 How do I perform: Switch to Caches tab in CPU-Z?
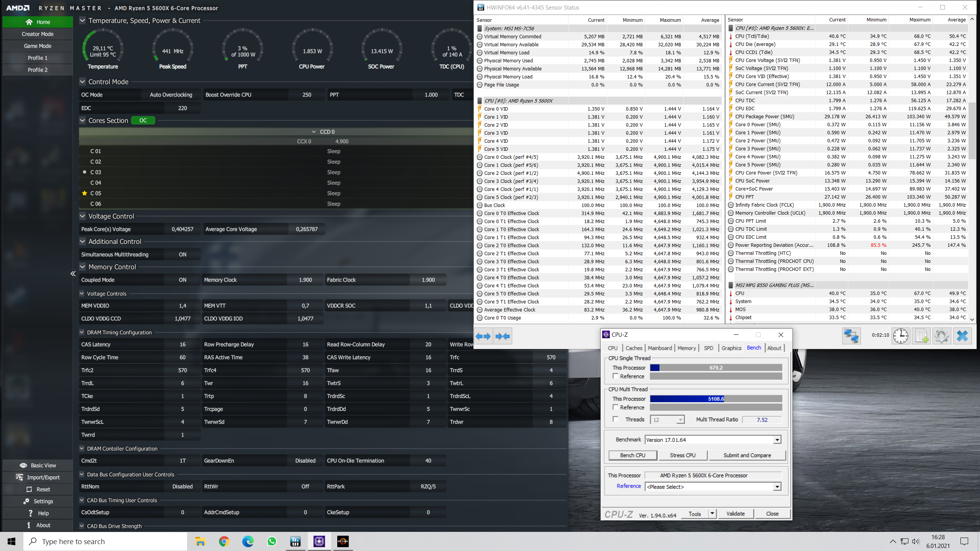[x=634, y=348]
